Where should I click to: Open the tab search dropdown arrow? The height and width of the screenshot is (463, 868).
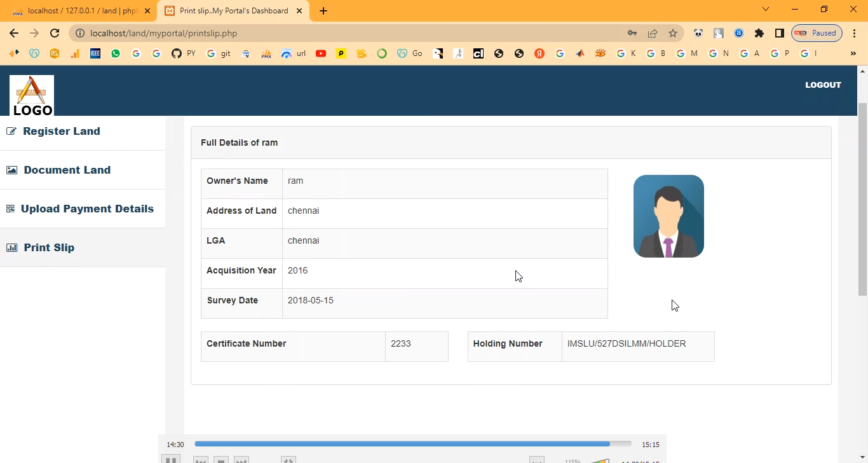tap(766, 10)
